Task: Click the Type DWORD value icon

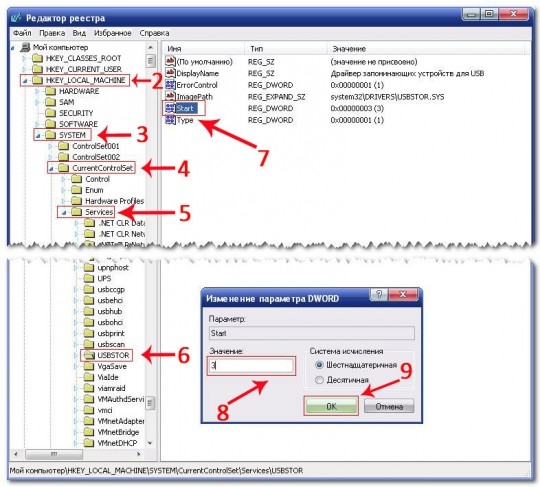Action: [170, 120]
